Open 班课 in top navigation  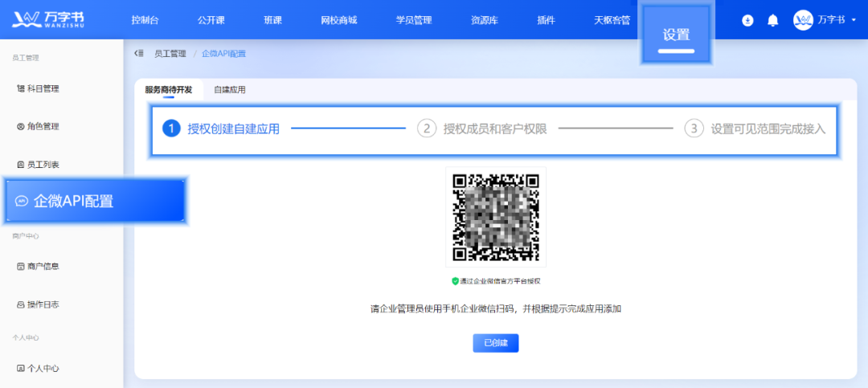coord(273,20)
